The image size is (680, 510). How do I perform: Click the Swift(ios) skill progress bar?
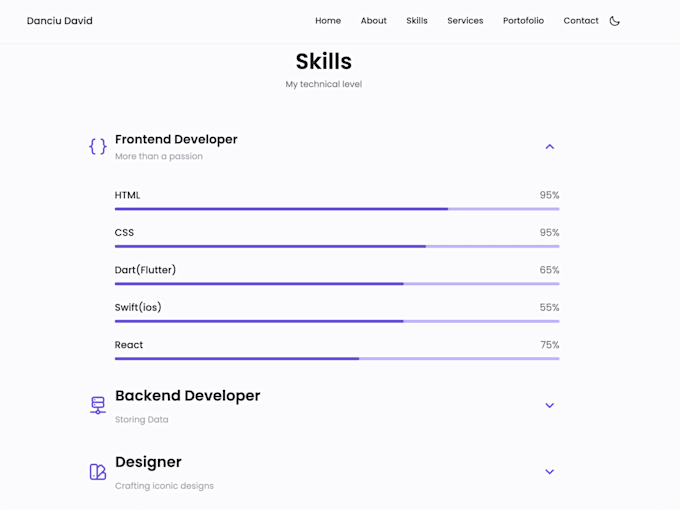[x=337, y=321]
